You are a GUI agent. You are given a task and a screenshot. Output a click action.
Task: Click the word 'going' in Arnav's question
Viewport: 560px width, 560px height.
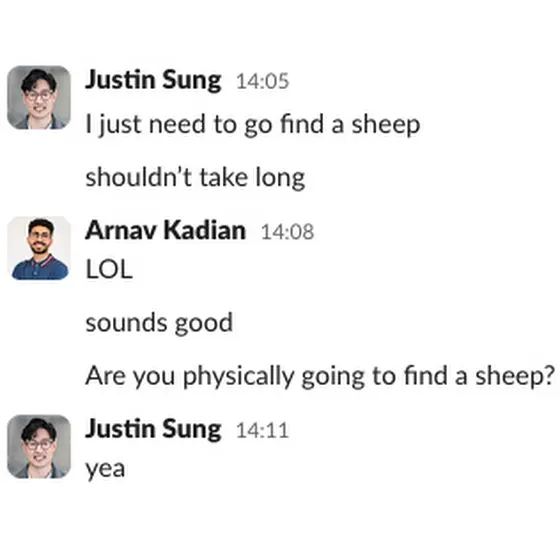coord(332,378)
